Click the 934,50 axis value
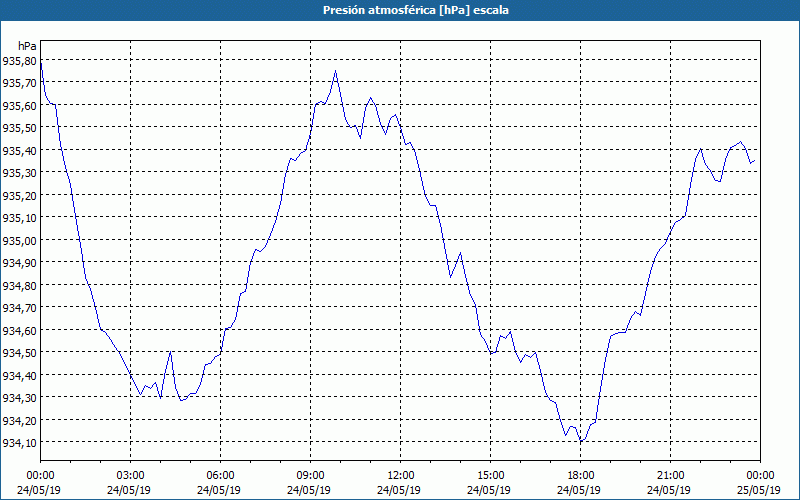The image size is (800, 500). coord(19,353)
